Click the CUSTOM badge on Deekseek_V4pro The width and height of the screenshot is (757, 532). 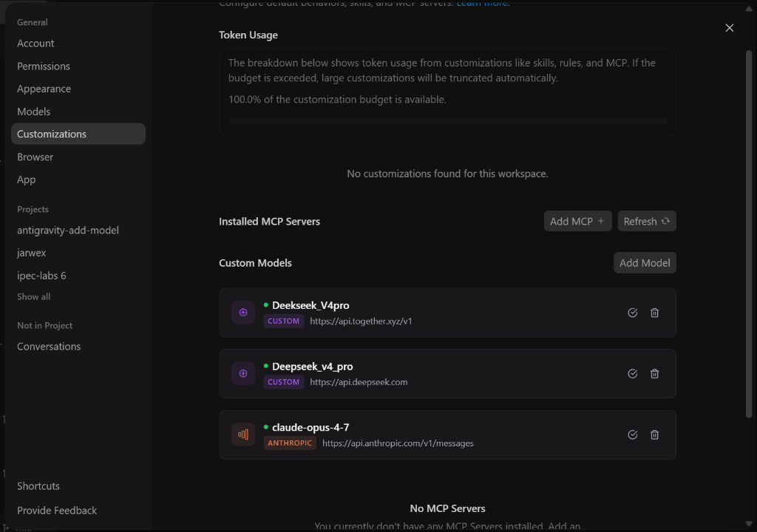pos(284,321)
